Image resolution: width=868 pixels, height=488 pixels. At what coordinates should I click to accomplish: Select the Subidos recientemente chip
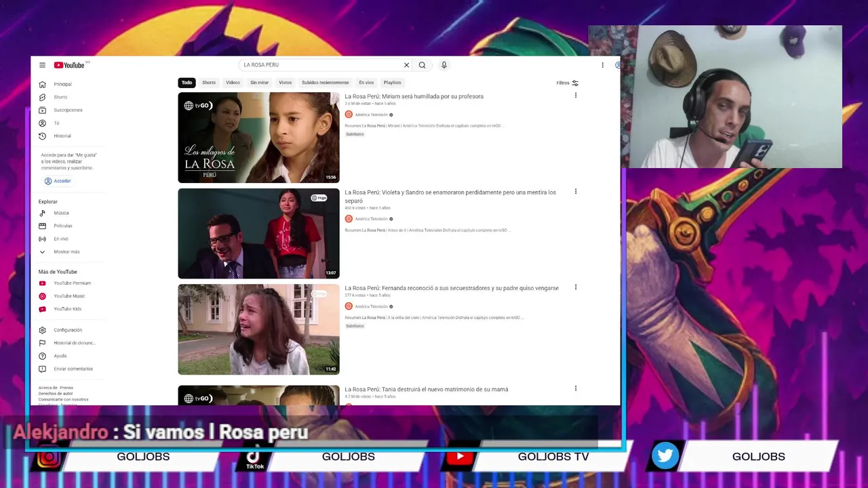click(325, 83)
